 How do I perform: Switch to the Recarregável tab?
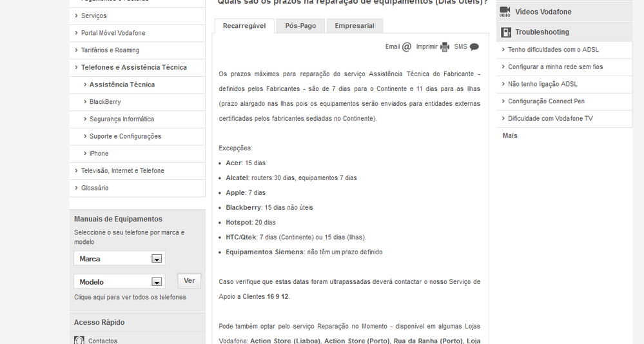click(244, 26)
